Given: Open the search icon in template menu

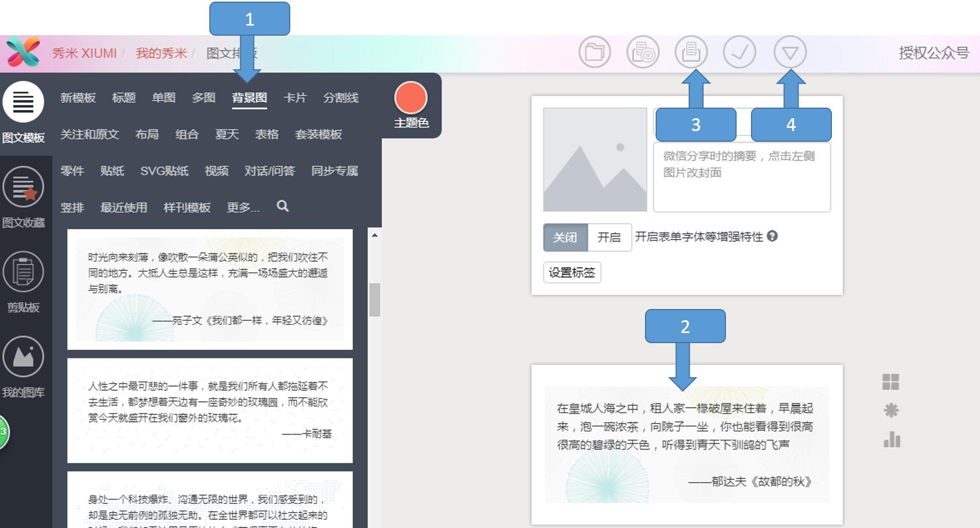Looking at the screenshot, I should (x=283, y=207).
